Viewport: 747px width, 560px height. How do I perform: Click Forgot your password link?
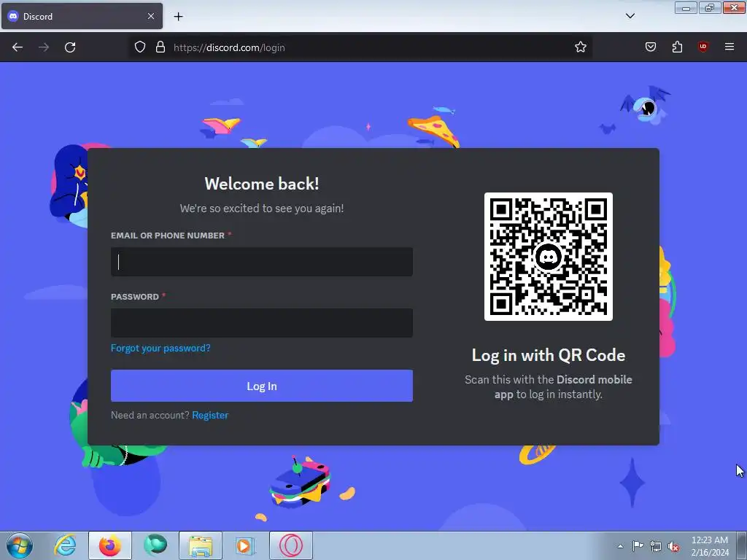click(160, 348)
